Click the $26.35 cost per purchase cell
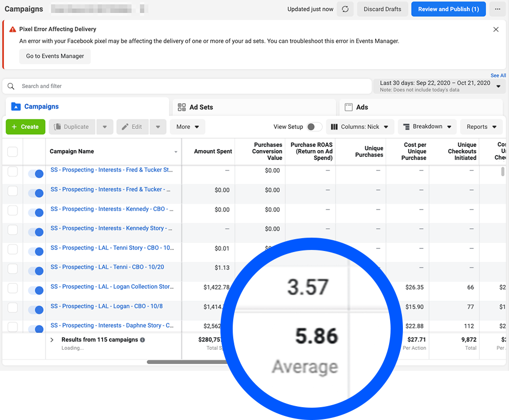Viewport: 509px width, 420px height. (x=414, y=287)
